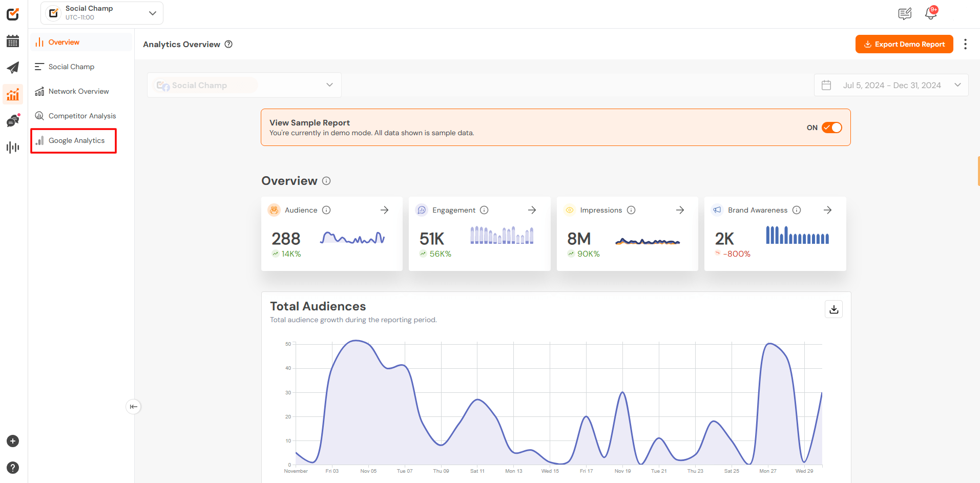
Task: Click info icon beside Audience label
Action: (x=326, y=210)
